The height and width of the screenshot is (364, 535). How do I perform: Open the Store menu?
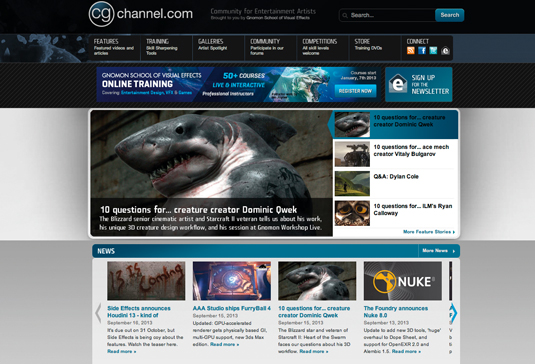click(375, 47)
